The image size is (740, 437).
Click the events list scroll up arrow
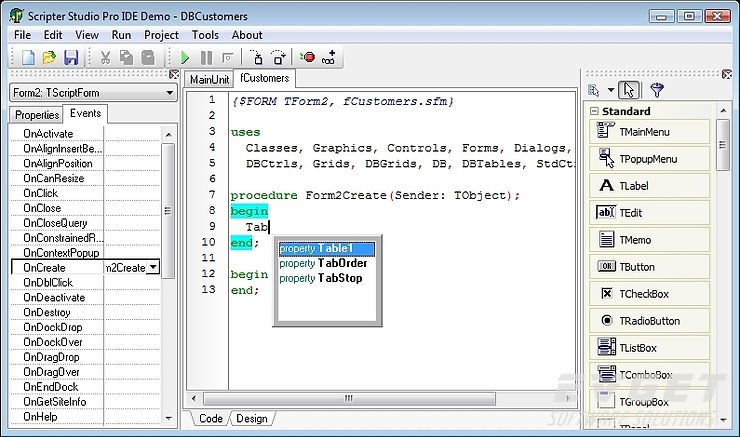tap(168, 134)
